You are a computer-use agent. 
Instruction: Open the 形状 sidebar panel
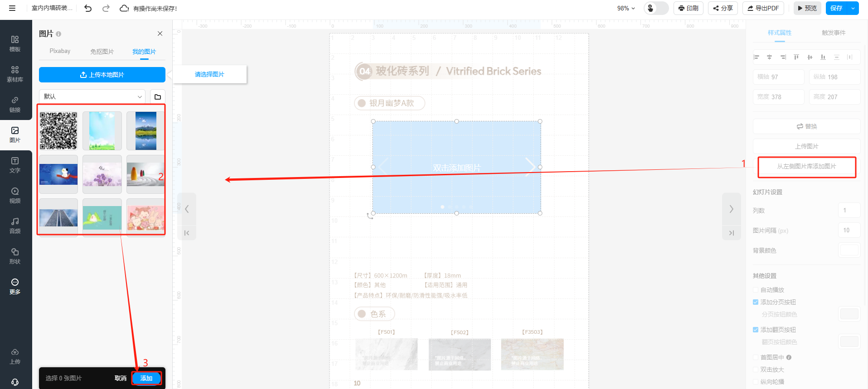(15, 256)
